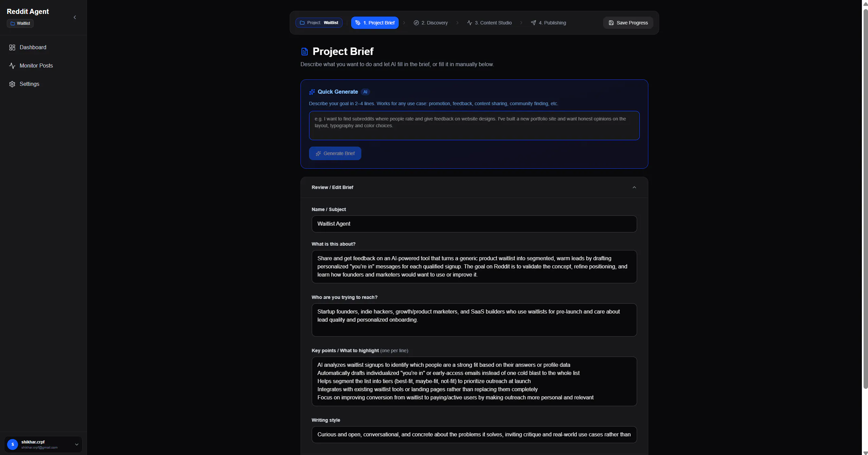The width and height of the screenshot is (868, 455).
Task: Open the Settings page
Action: point(43,84)
